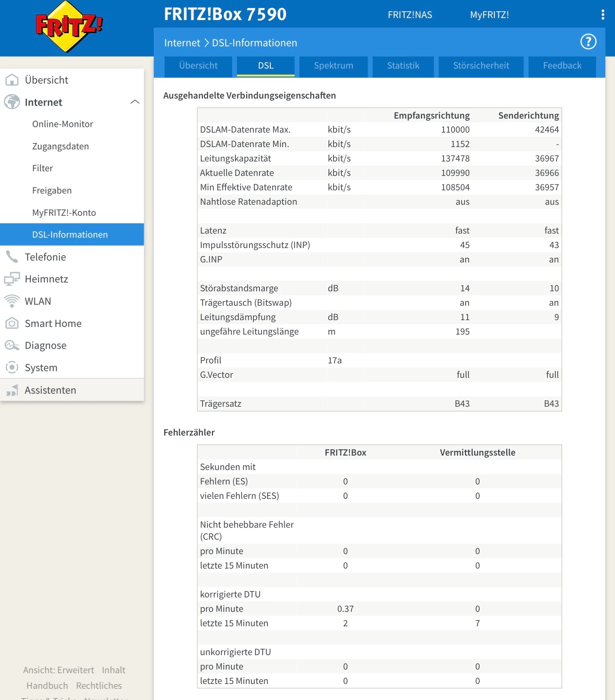Click the Min Effektive Datenrate value 108504
Screen dimensions: 615x700
click(455, 187)
